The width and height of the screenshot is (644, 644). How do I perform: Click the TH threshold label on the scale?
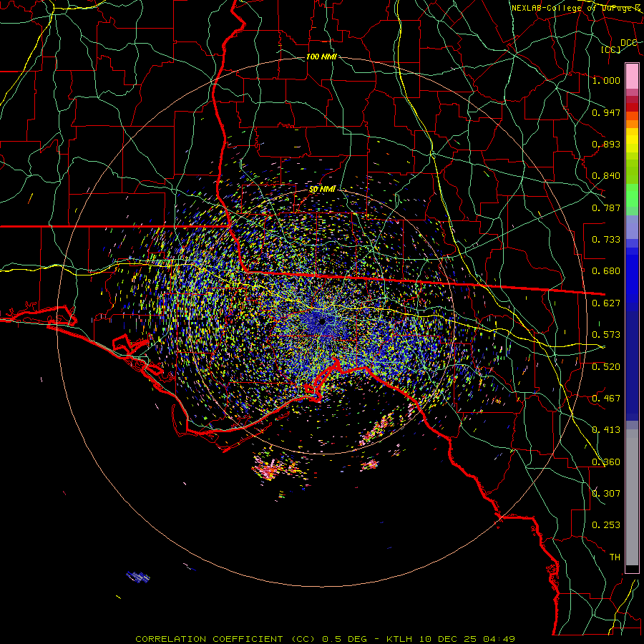(x=615, y=557)
